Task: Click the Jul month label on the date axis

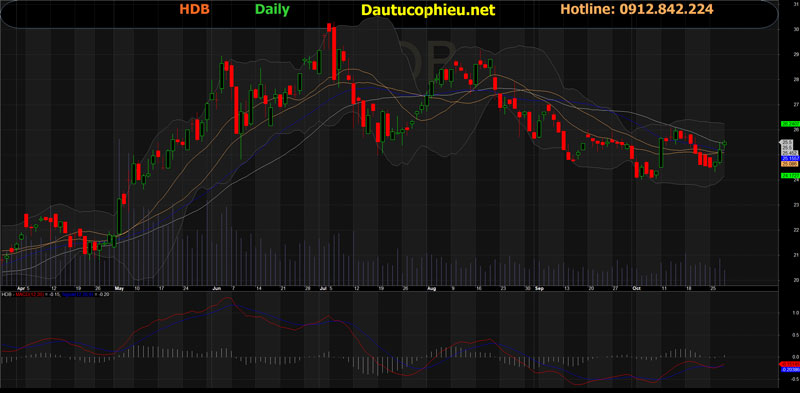Action: pyautogui.click(x=323, y=288)
